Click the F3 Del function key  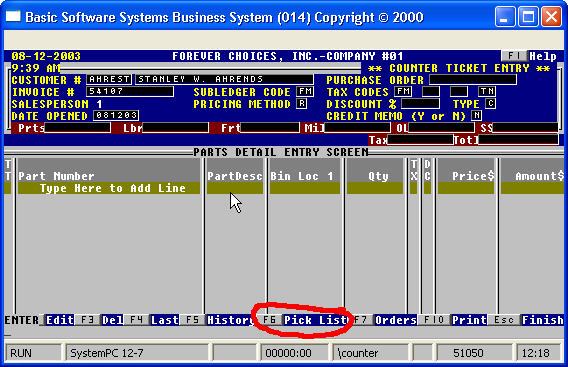(x=100, y=320)
